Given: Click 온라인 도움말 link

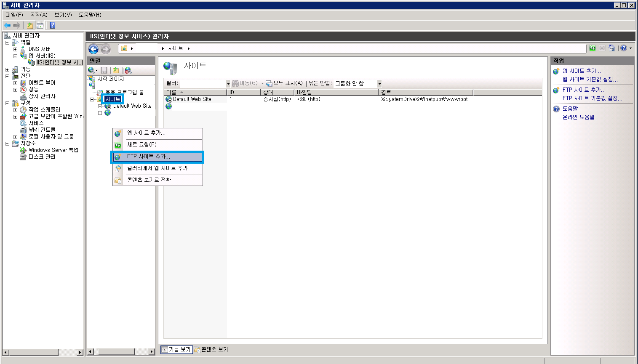Looking at the screenshot, I should (x=579, y=117).
